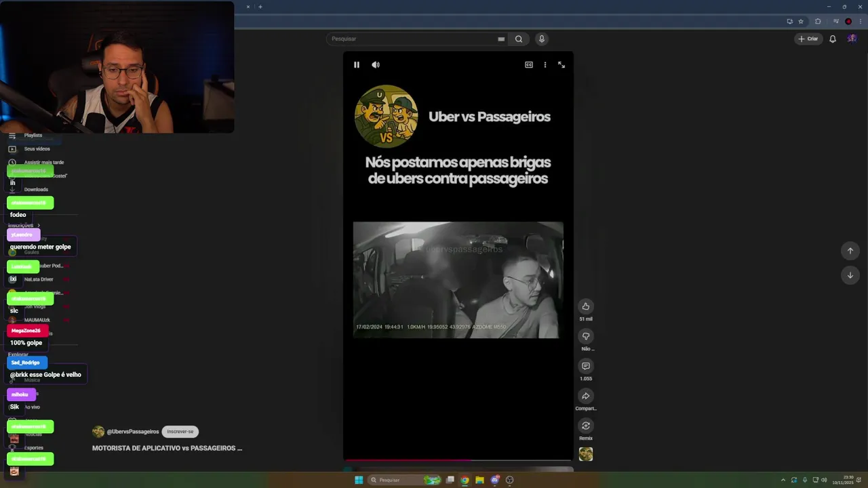The width and height of the screenshot is (868, 488).
Task: Open Chrome from the taskbar
Action: (465, 480)
